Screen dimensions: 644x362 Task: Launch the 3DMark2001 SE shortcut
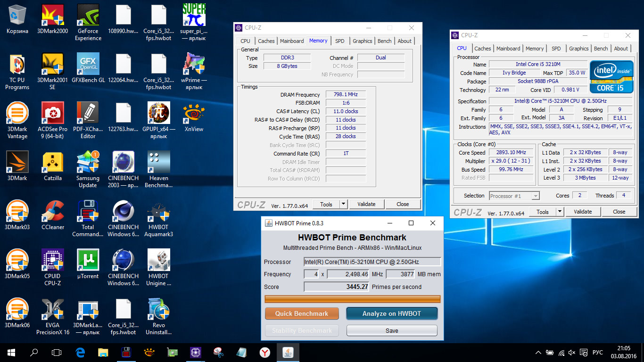[x=53, y=72]
